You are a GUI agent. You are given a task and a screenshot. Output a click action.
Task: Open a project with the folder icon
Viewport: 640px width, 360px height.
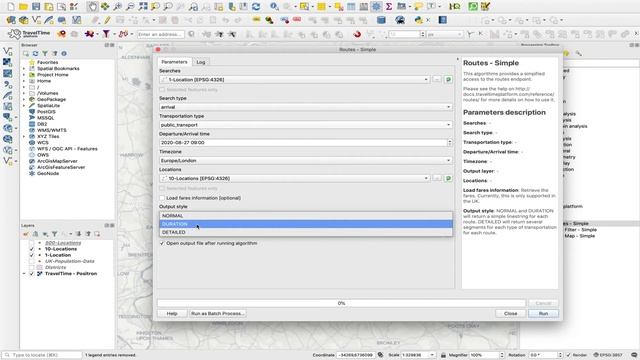[23, 7]
